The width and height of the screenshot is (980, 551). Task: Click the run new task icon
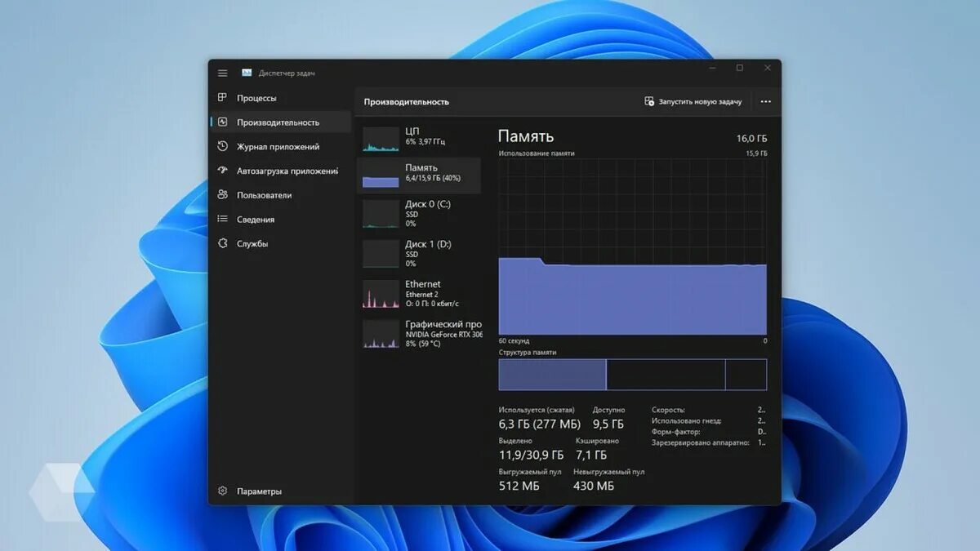pyautogui.click(x=649, y=101)
